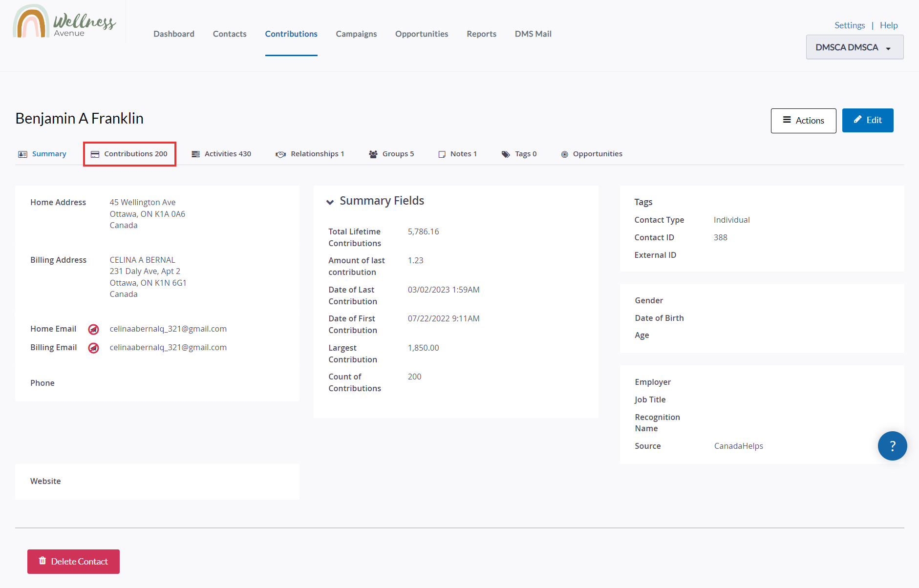Click the Billing Email address value

pyautogui.click(x=168, y=347)
